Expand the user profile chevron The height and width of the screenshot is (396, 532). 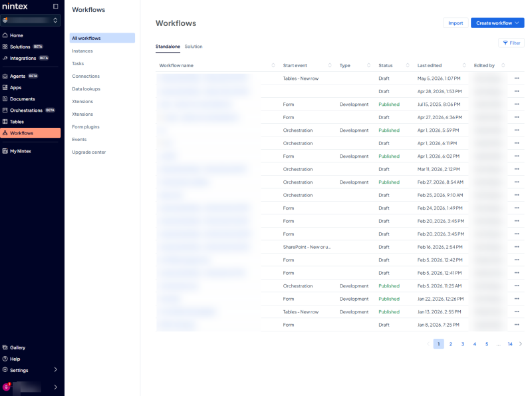coord(56,387)
